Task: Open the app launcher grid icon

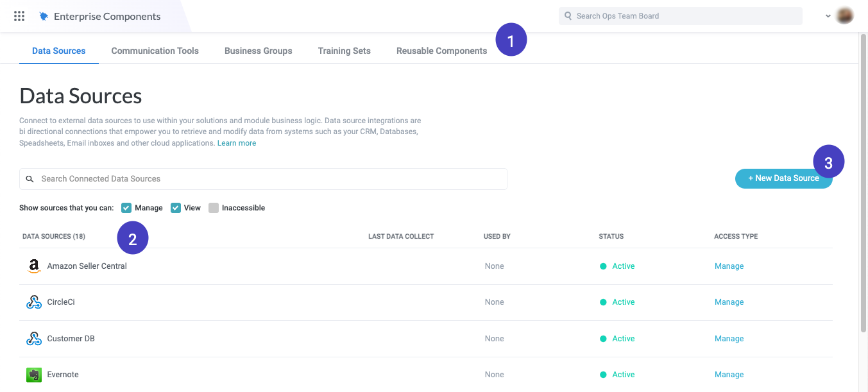Action: pyautogui.click(x=19, y=16)
